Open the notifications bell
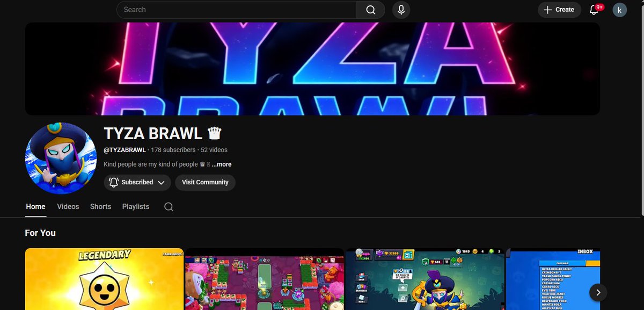The height and width of the screenshot is (310, 644). point(594,10)
